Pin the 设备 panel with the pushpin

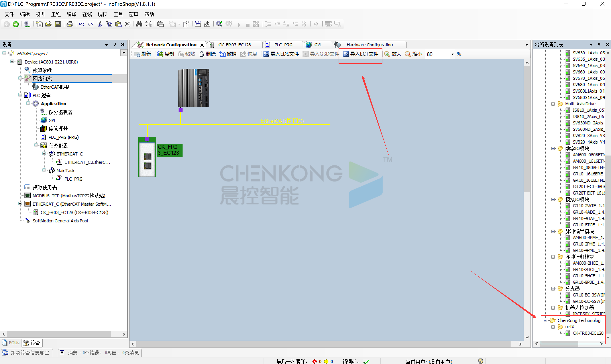114,44
